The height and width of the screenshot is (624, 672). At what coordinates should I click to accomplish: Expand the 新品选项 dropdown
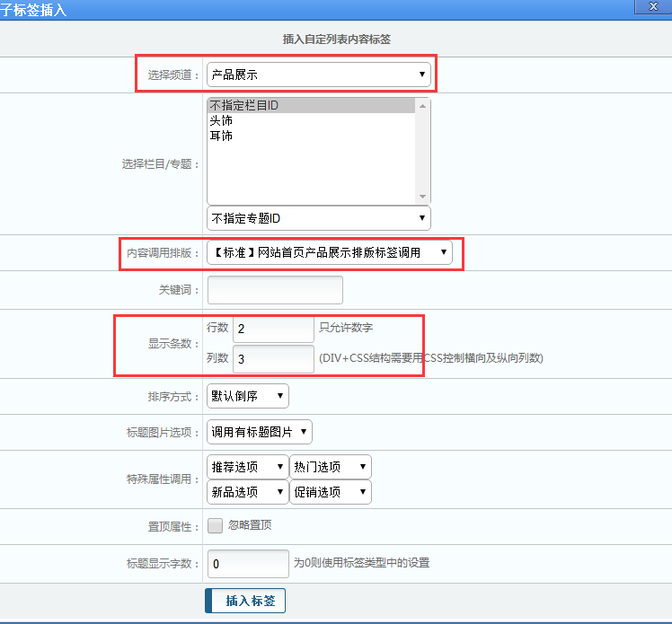(x=247, y=492)
